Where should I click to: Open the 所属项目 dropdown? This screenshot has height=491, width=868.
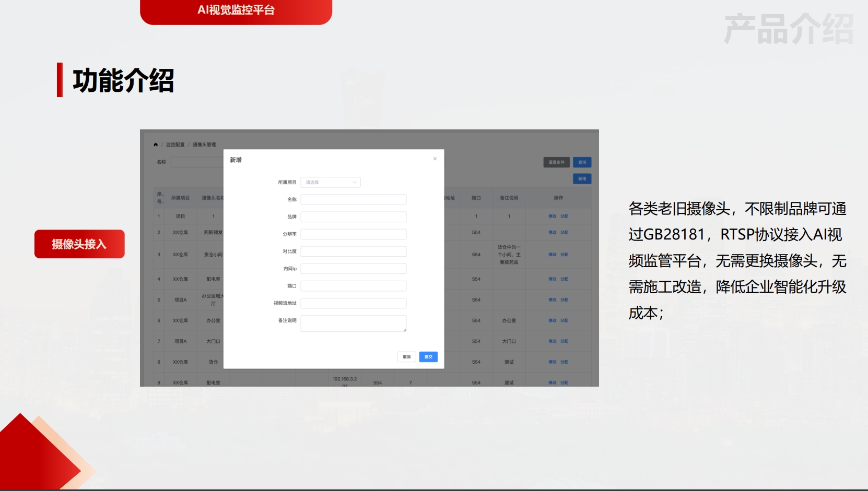click(x=330, y=182)
